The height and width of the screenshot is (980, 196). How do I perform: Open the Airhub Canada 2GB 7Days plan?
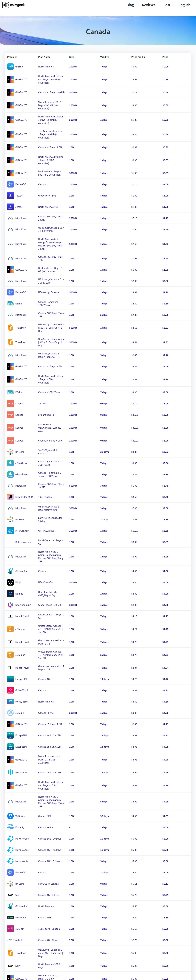(48, 940)
